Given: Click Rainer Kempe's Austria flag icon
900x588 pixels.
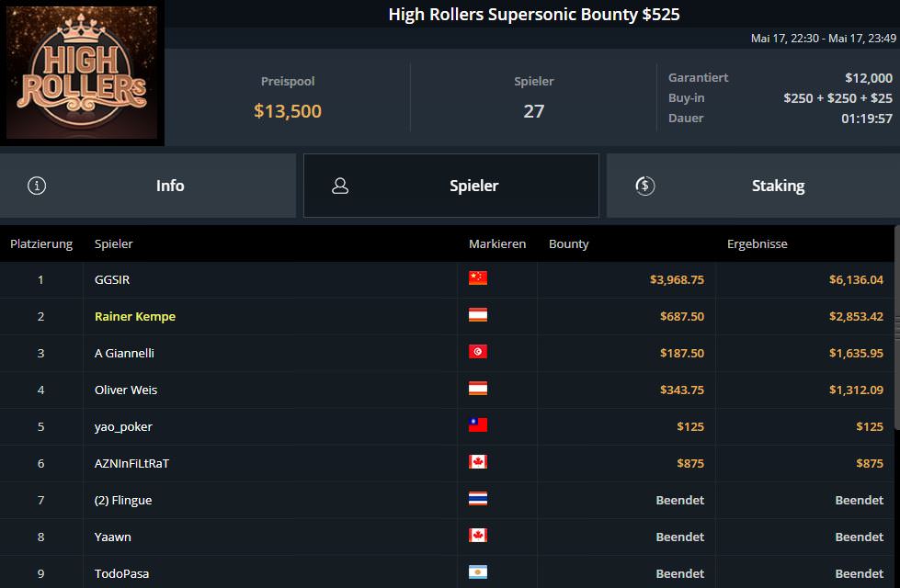Looking at the screenshot, I should coord(478,315).
